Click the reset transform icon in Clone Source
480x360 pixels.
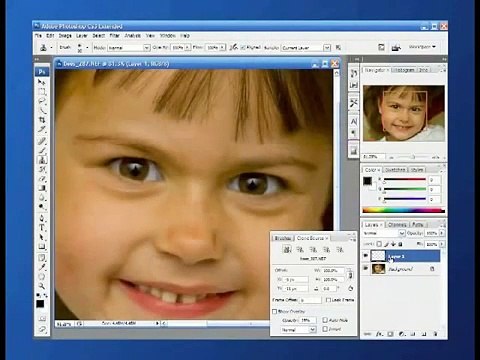click(350, 288)
